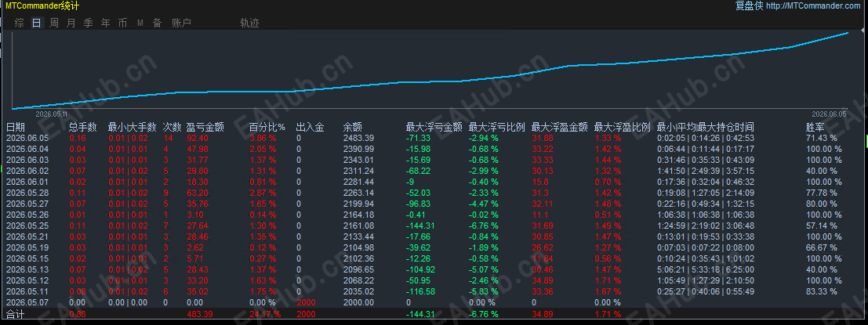Viewport: 868px width, 325px height.
Task: Click the 2390.99 balance cell
Action: [360, 149]
